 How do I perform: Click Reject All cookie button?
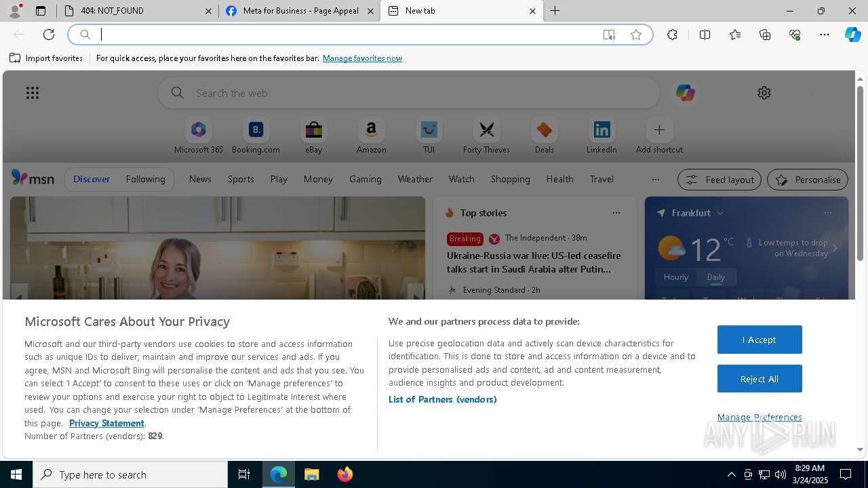[x=759, y=379]
